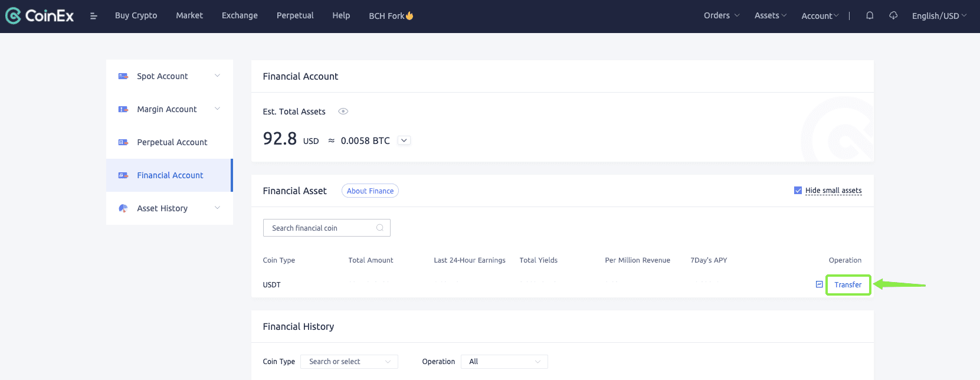980x380 pixels.
Task: Expand Spot Account chevron
Action: coord(217,76)
